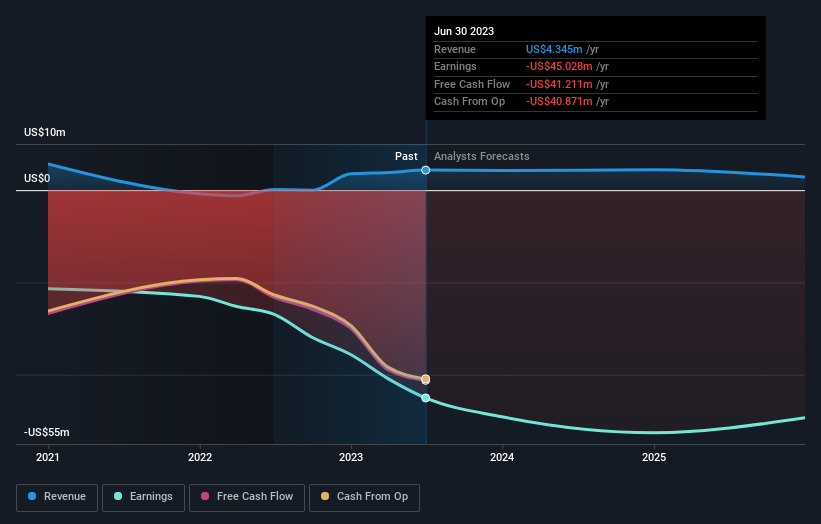Click the tooltip Cash From Op row label
This screenshot has height=524, width=821.
pos(470,102)
